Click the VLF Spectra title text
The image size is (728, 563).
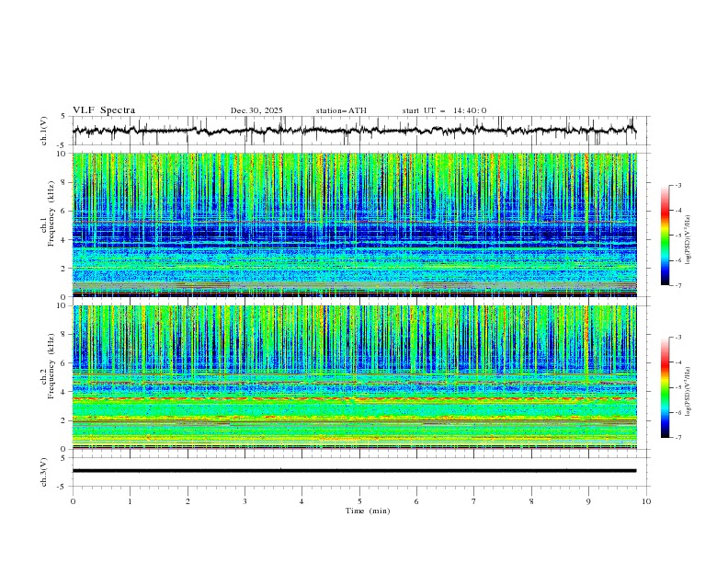[x=104, y=110]
